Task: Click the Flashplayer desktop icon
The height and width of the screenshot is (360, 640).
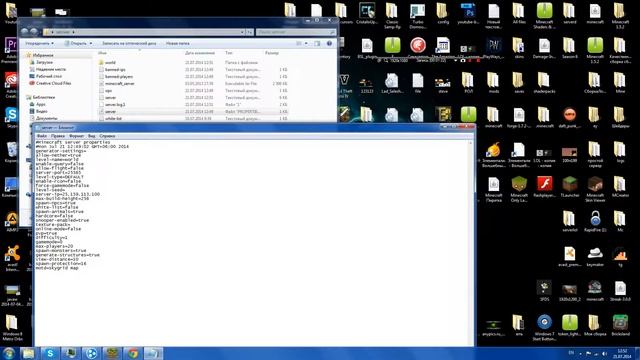Action: tap(544, 188)
